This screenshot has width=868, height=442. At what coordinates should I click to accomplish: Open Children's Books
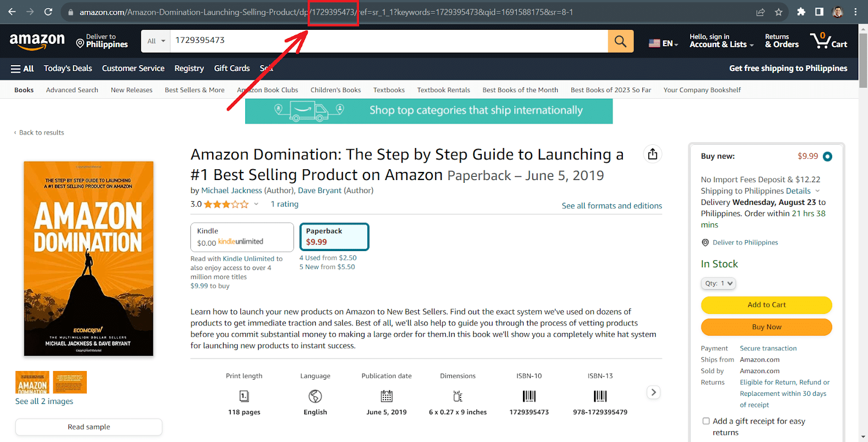[x=335, y=90]
